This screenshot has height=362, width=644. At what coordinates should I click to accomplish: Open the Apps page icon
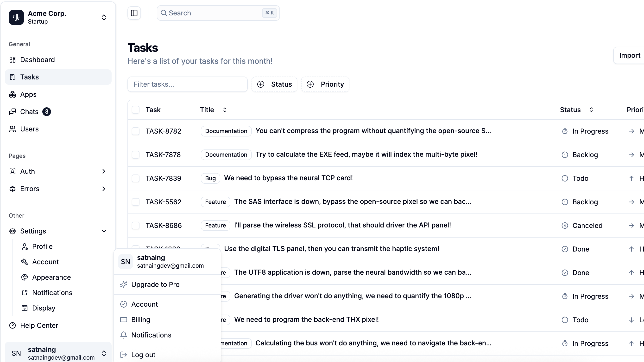point(13,95)
